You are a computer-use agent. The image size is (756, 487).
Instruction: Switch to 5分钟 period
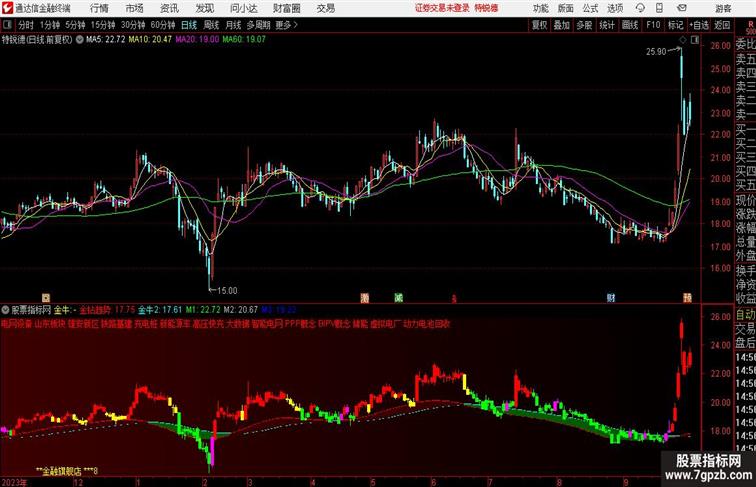(x=75, y=25)
